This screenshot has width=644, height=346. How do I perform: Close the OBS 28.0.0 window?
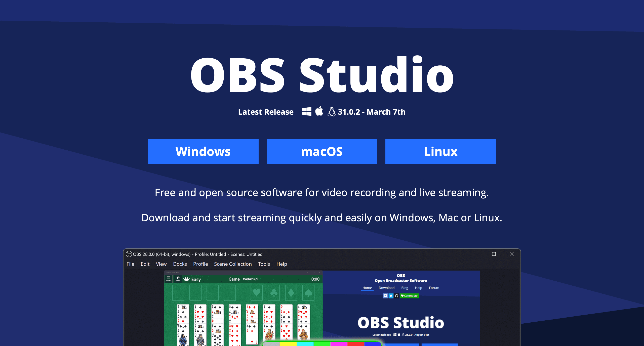(511, 254)
